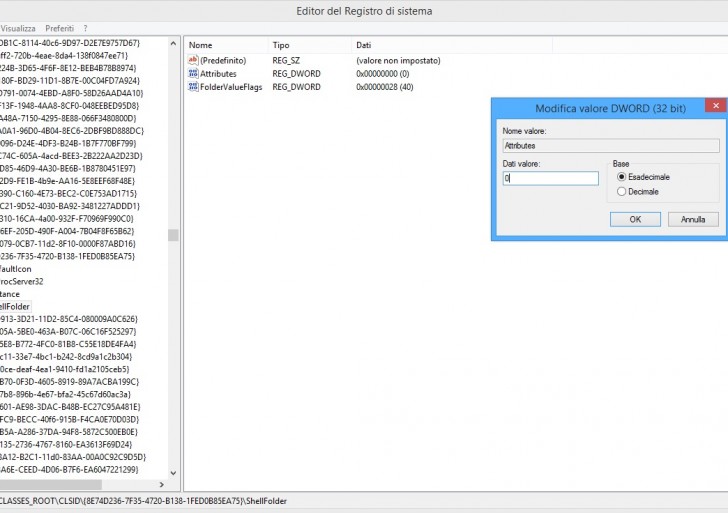The height and width of the screenshot is (513, 728).
Task: Close the Modifica valore DWORD dialog
Action: [x=715, y=105]
